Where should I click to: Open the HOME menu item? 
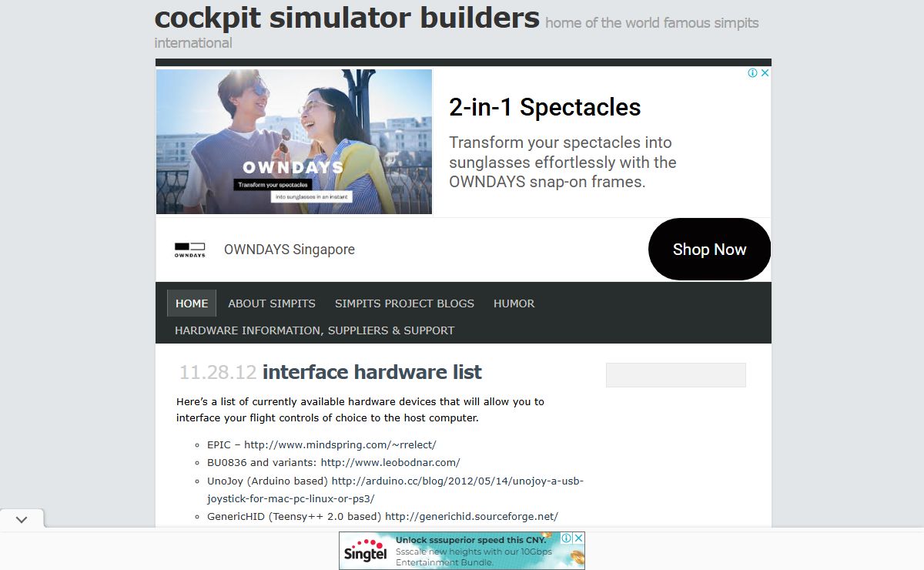pos(192,303)
